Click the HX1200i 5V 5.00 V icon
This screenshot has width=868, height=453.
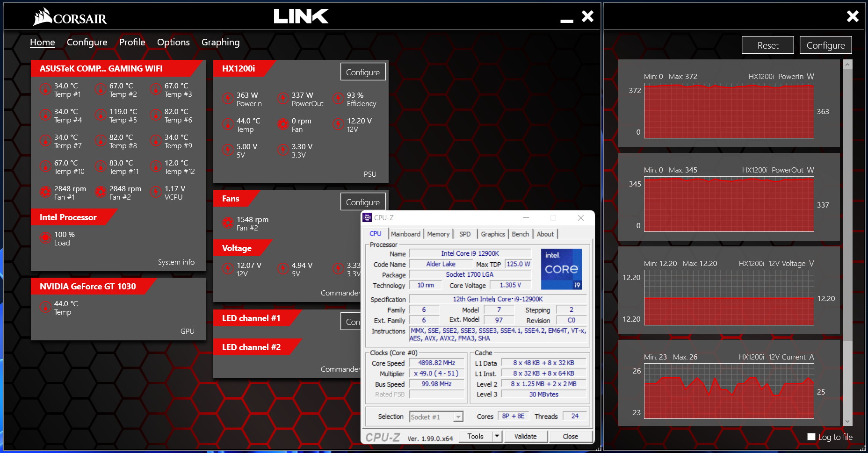[228, 150]
